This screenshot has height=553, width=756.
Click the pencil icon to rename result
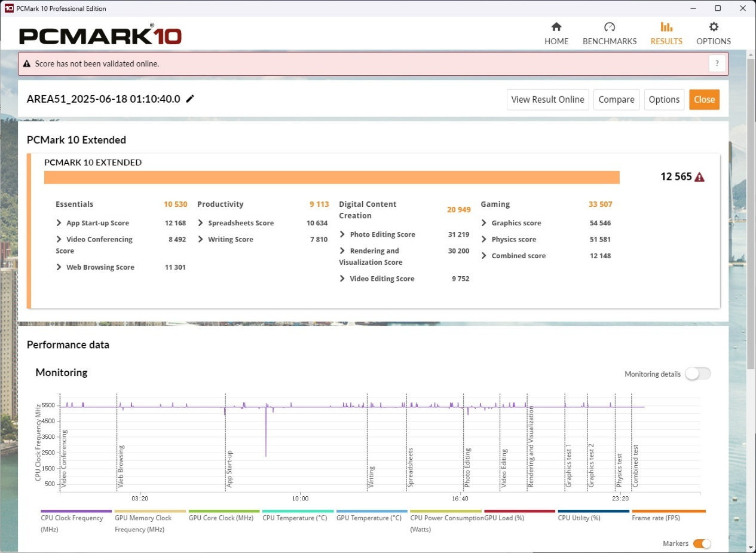click(x=190, y=99)
